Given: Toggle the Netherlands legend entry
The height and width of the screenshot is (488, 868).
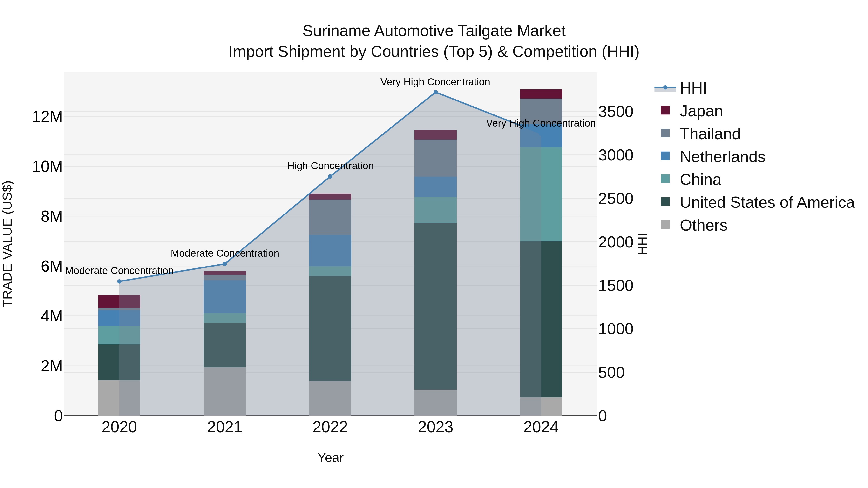Looking at the screenshot, I should (x=713, y=157).
